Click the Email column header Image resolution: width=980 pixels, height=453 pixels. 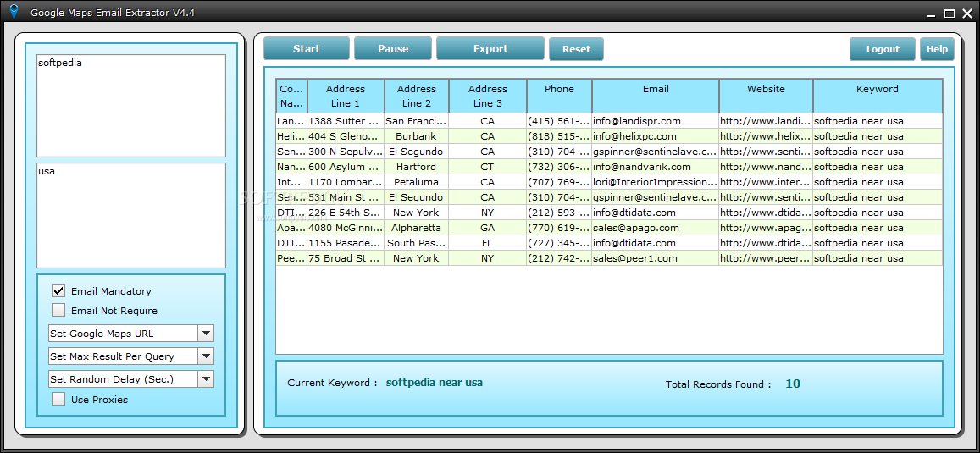(x=656, y=97)
